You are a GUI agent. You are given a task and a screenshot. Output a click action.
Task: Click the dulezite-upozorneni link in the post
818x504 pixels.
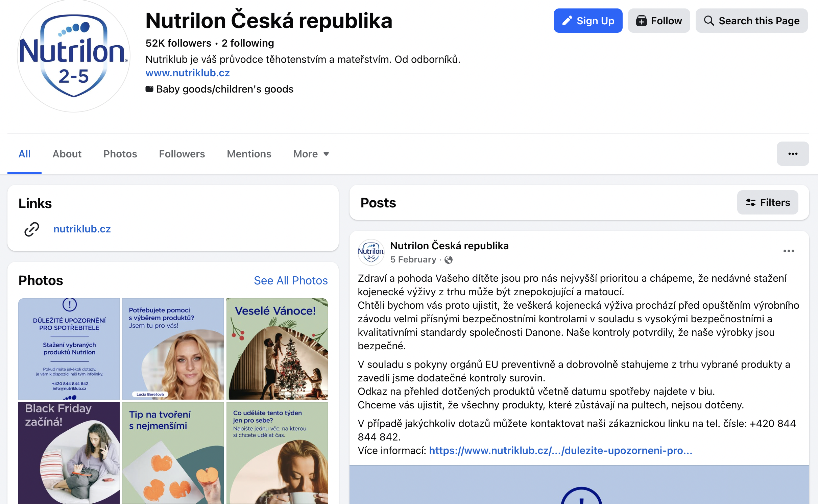pyautogui.click(x=560, y=451)
